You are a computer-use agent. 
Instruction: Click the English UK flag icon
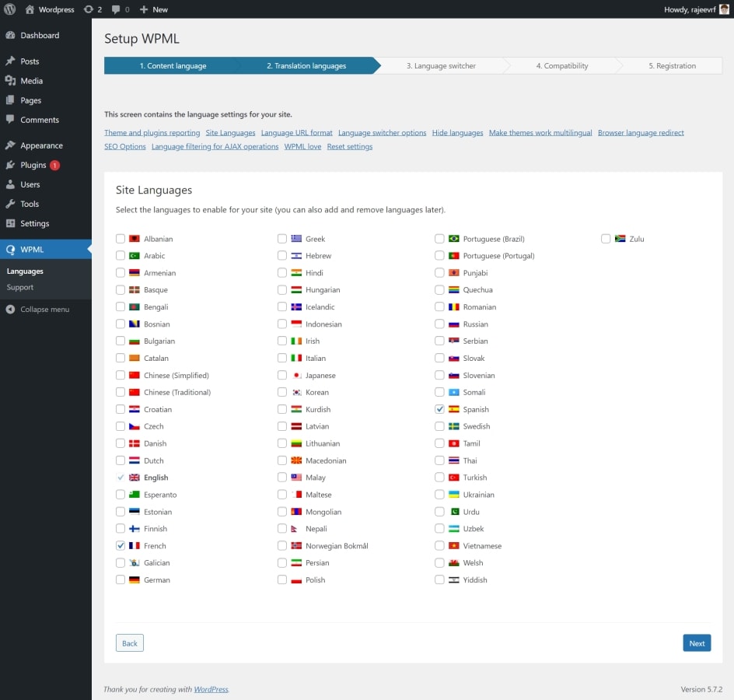(135, 478)
